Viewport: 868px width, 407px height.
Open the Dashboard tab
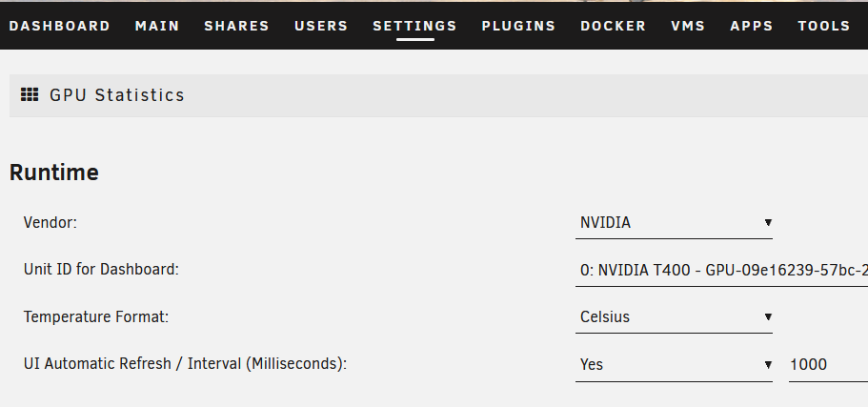[60, 26]
